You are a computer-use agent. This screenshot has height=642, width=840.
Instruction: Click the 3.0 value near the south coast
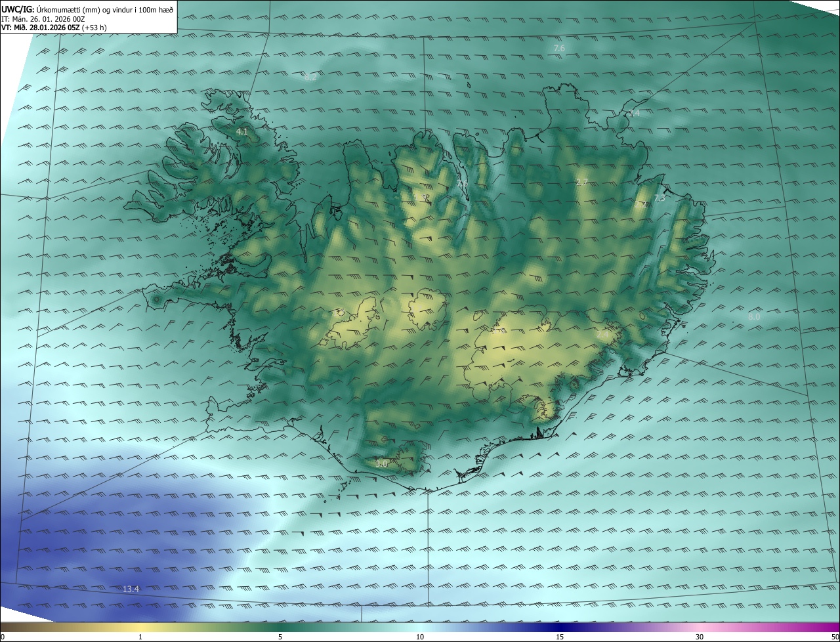(x=381, y=463)
